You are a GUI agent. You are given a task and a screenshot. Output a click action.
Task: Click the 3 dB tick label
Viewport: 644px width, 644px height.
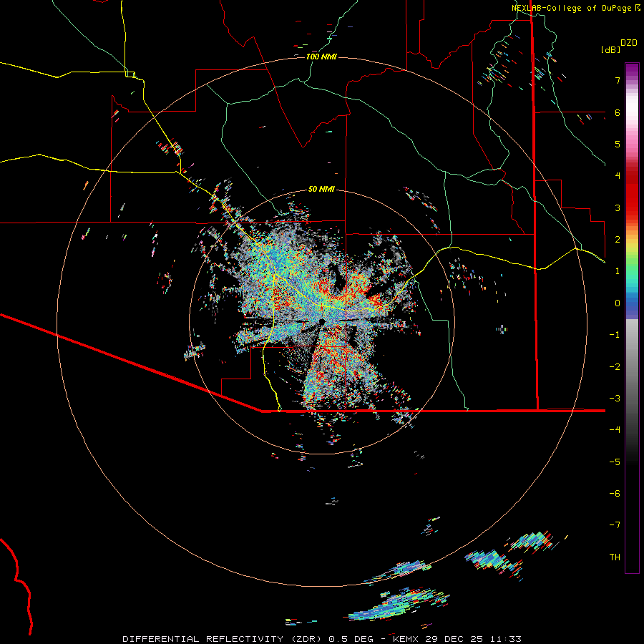618,208
